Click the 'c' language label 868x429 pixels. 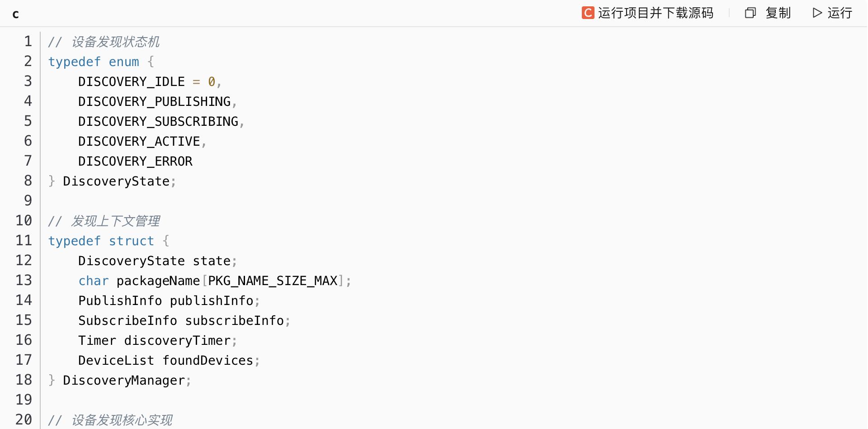[x=16, y=14]
